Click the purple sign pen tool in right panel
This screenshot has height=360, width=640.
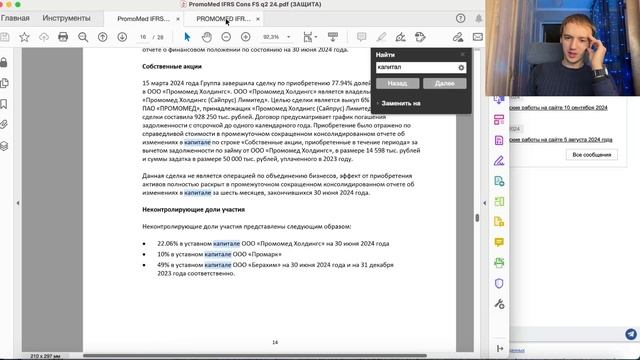pos(499,161)
